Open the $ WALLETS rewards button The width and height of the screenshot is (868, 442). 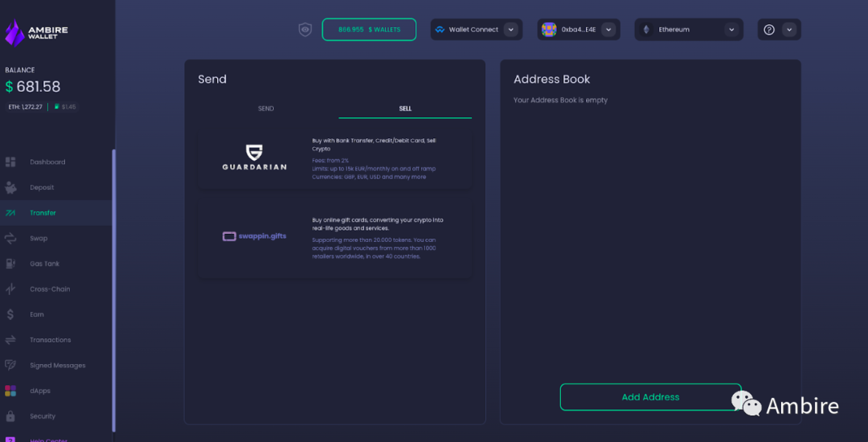pyautogui.click(x=369, y=29)
